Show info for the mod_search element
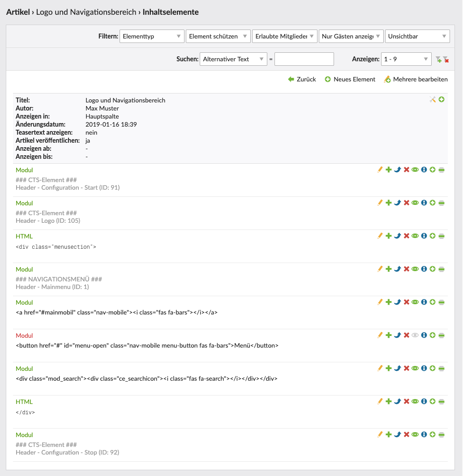 pos(424,368)
